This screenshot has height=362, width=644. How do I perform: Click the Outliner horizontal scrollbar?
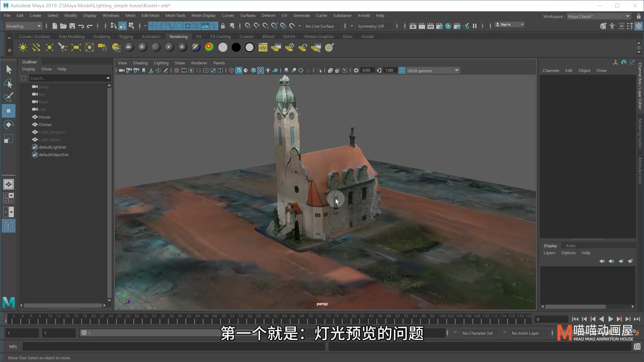tap(64, 305)
